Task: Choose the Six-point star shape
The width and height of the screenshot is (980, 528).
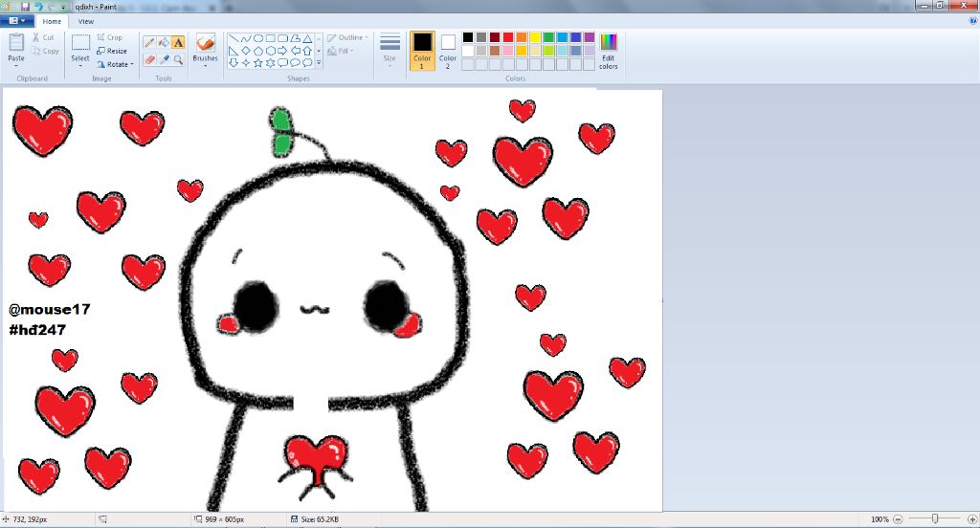Action: pos(270,62)
